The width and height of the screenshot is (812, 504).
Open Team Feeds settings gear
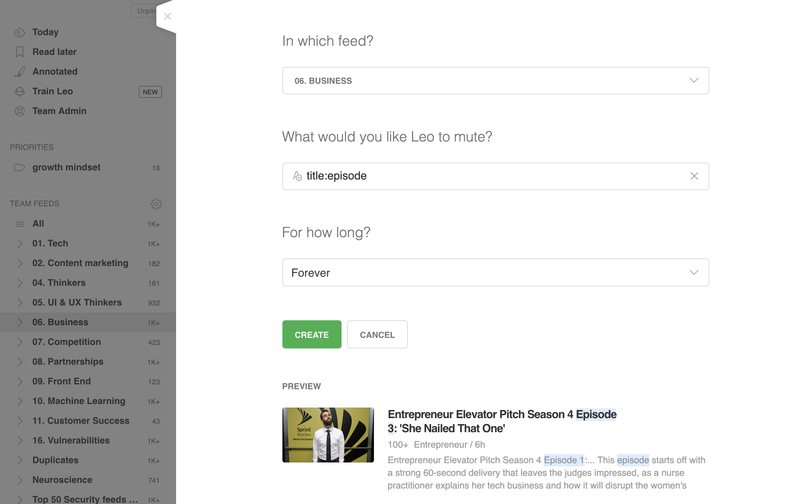[156, 204]
